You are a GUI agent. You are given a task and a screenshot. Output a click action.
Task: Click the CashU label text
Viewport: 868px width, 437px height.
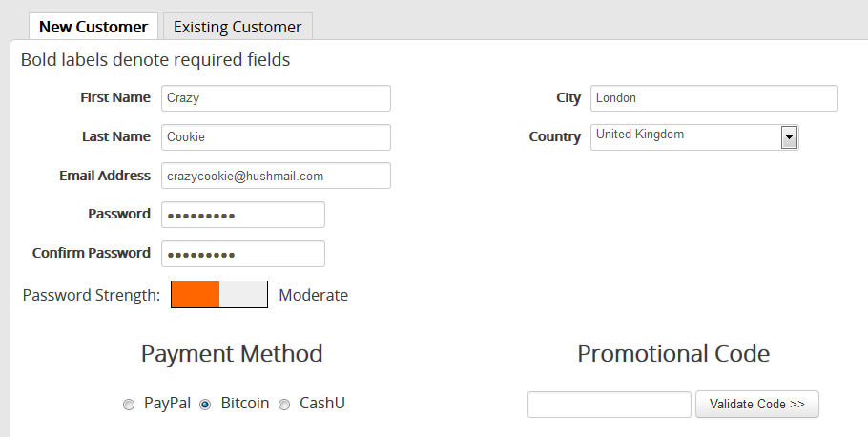point(322,404)
